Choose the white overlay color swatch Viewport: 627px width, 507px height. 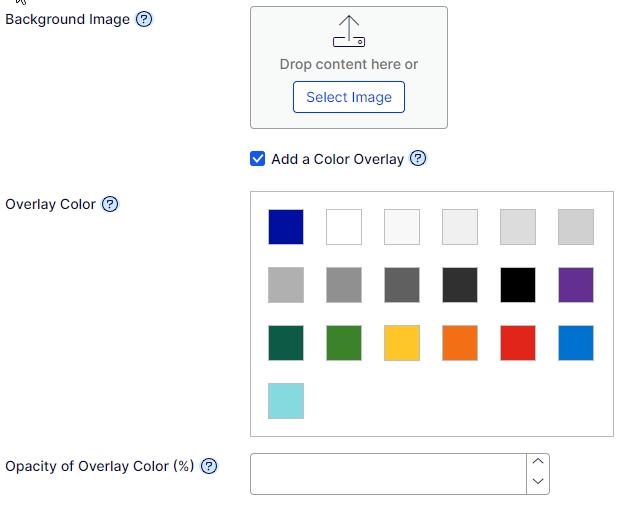[x=344, y=227]
